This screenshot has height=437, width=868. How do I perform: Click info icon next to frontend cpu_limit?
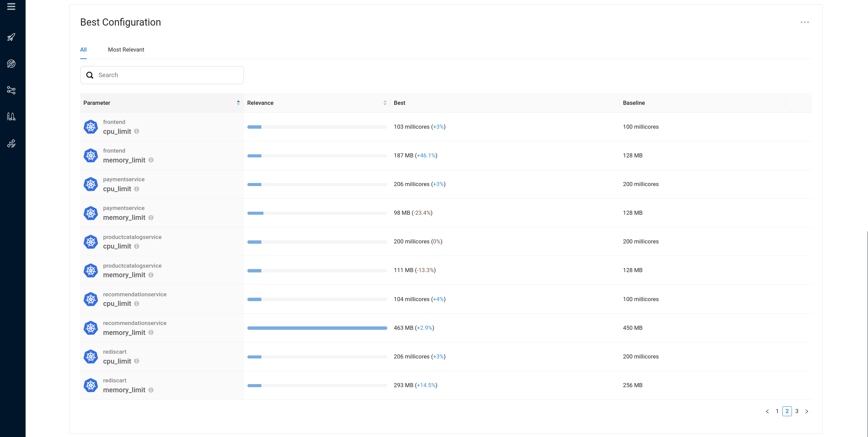click(x=136, y=131)
